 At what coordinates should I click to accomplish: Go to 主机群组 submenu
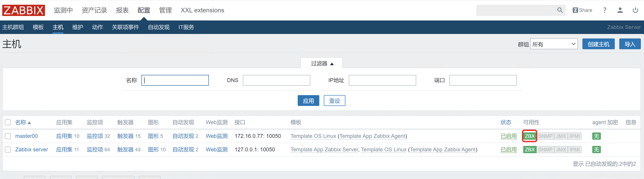pyautogui.click(x=13, y=27)
